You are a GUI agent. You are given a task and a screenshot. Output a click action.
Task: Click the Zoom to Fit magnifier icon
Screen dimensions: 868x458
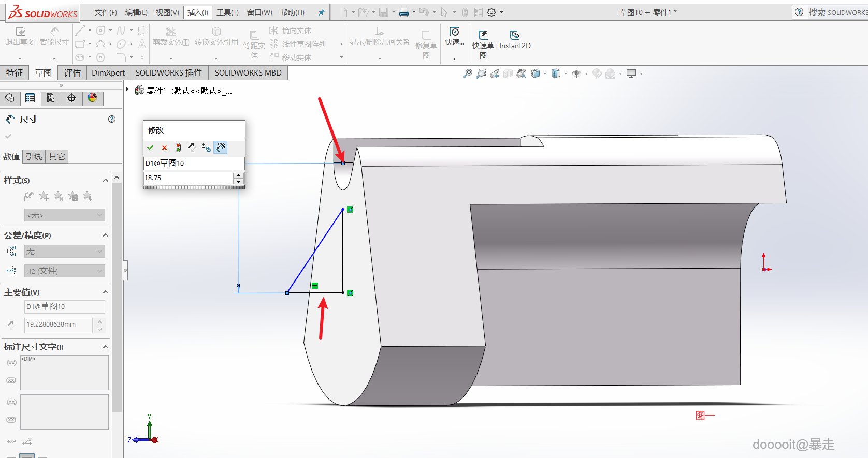point(467,74)
